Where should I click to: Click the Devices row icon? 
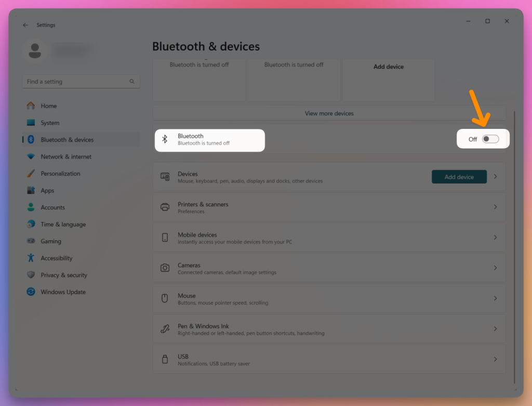pos(165,177)
